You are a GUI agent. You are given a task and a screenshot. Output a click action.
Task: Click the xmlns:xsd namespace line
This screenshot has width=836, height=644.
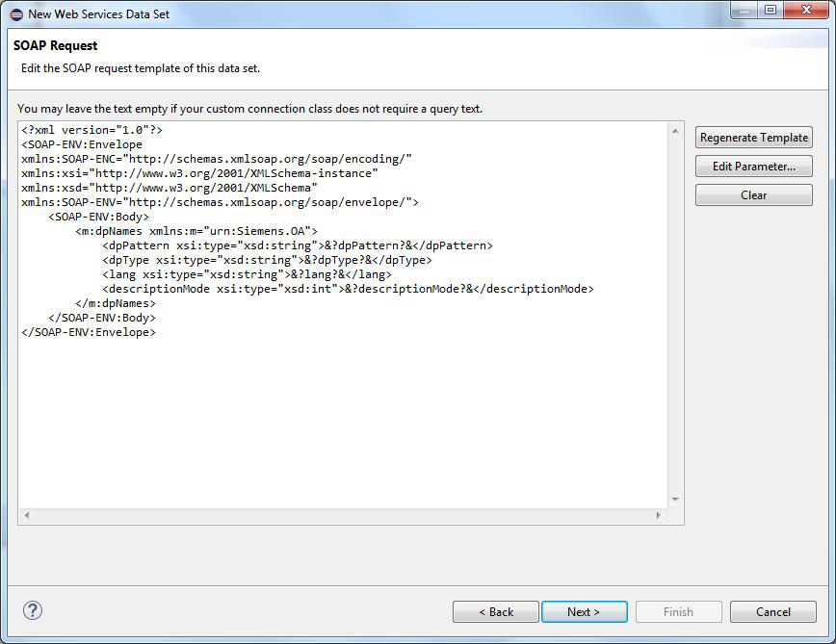click(x=169, y=188)
